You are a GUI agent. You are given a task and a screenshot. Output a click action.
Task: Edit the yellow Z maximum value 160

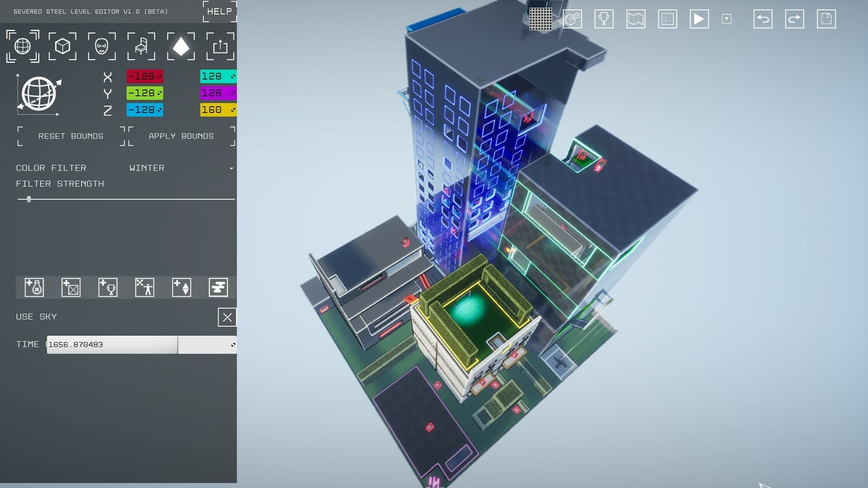218,110
